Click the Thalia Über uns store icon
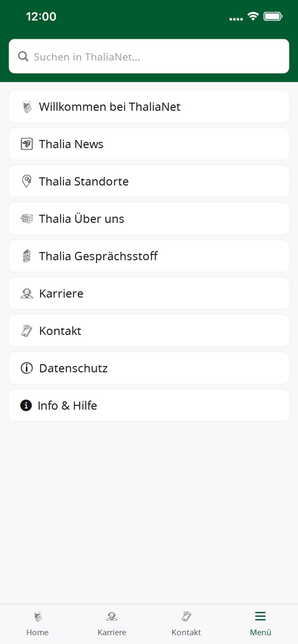 (x=26, y=219)
